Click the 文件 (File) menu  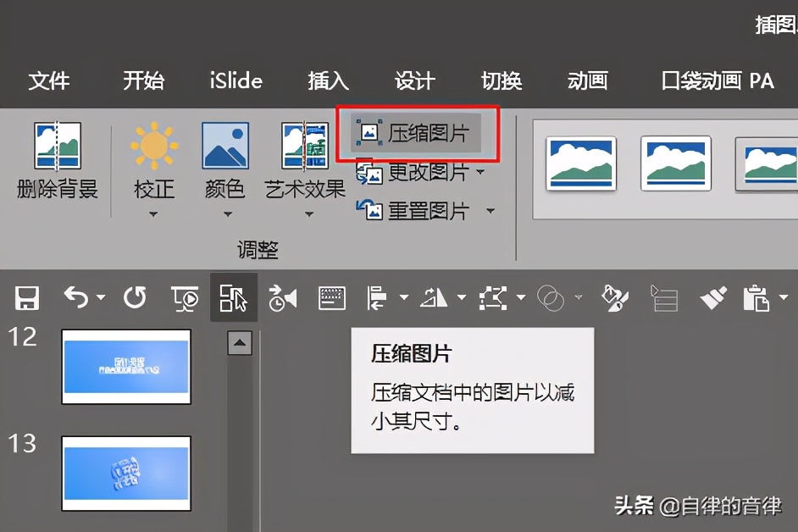(x=50, y=81)
